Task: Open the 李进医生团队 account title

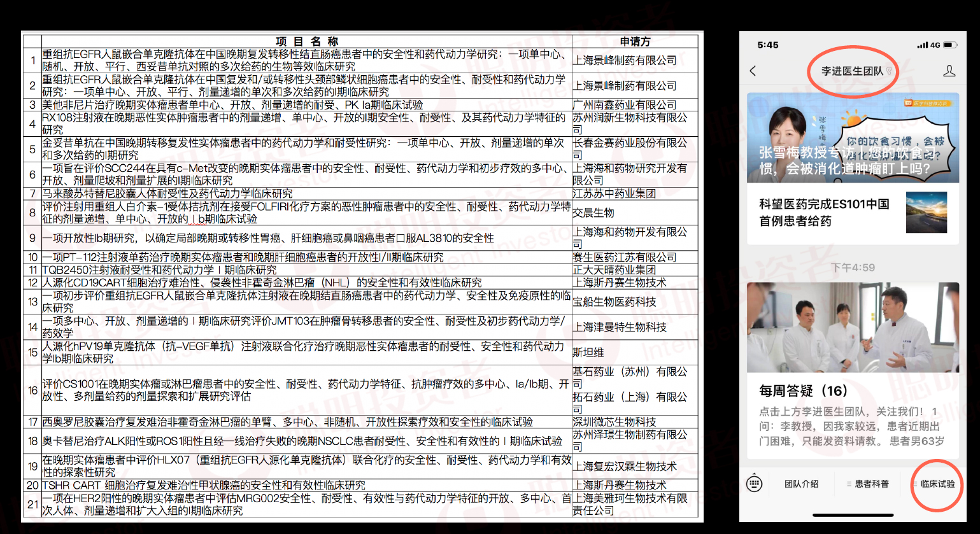Action: click(x=853, y=71)
